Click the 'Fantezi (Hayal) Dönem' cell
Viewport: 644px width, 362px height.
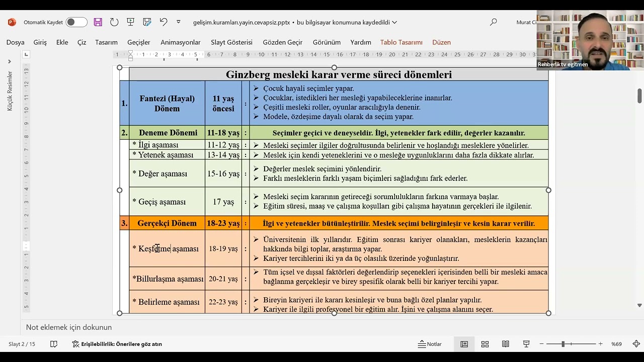[167, 103]
